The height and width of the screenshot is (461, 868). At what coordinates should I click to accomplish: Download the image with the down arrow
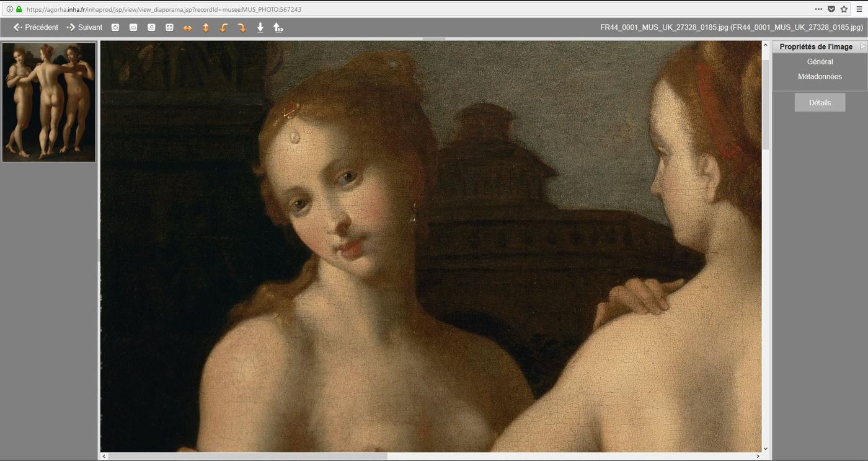point(260,27)
